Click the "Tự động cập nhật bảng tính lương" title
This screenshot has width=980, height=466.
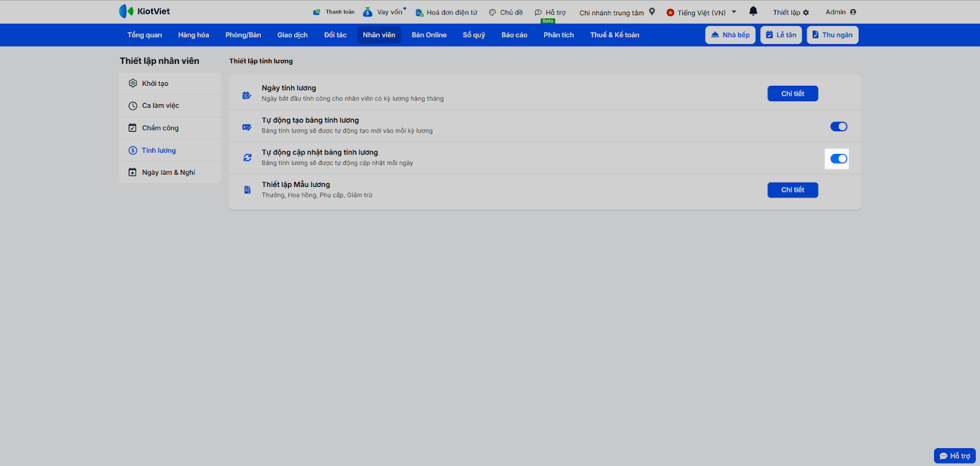[x=320, y=152]
